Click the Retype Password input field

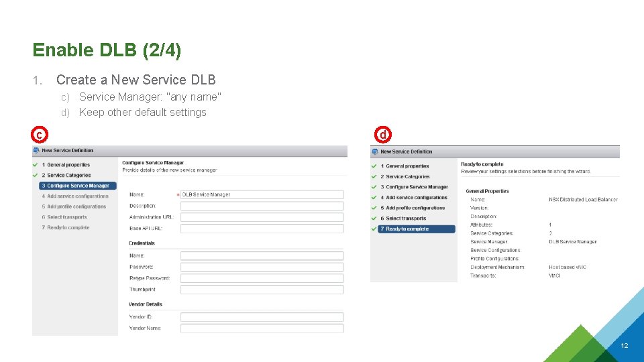[262, 278]
